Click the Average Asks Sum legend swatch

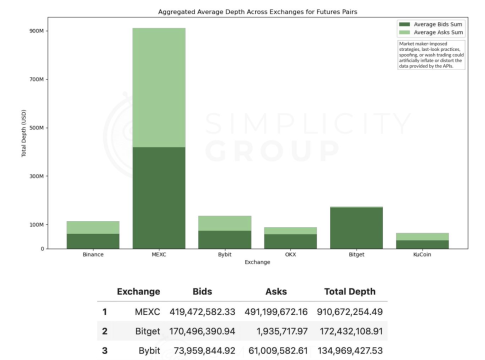click(x=404, y=32)
